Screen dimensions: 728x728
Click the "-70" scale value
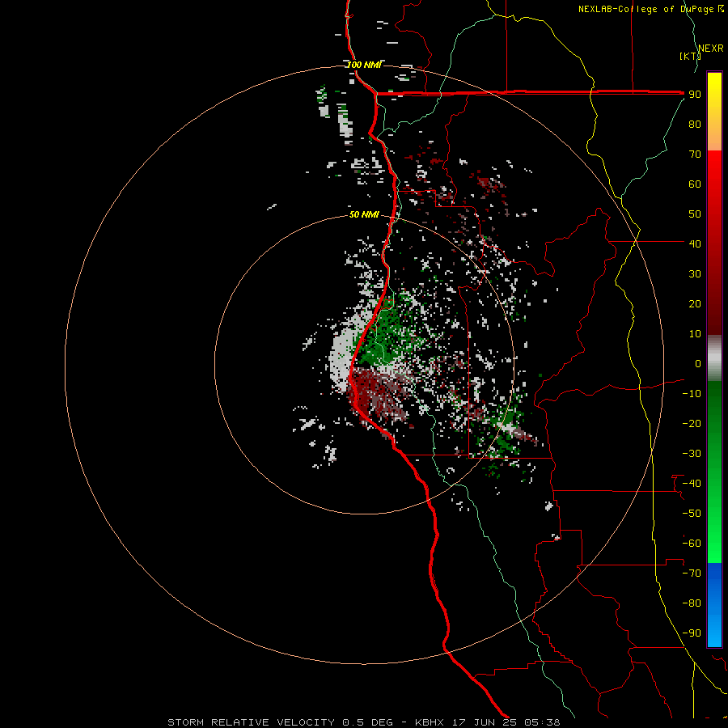tap(692, 574)
